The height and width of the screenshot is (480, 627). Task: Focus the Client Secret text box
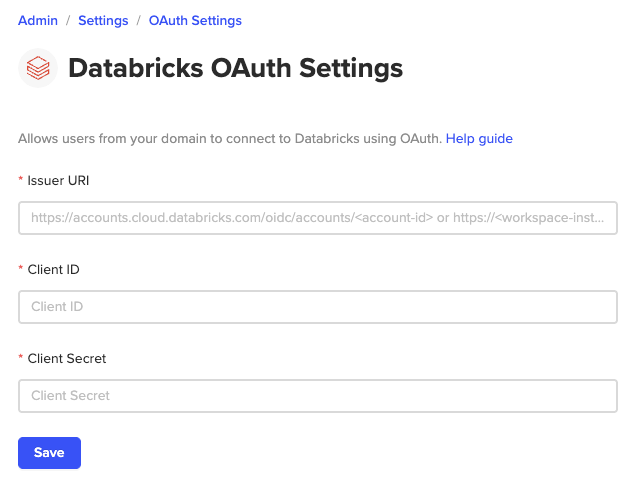click(317, 396)
